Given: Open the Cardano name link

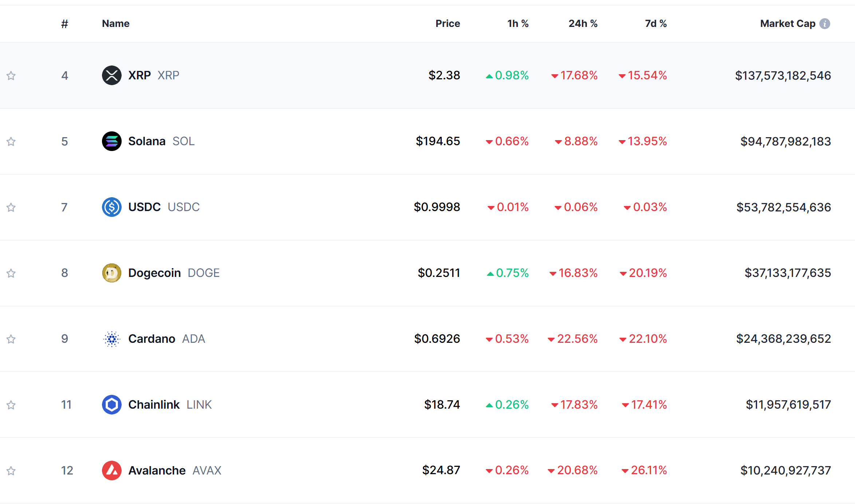Looking at the screenshot, I should (152, 339).
